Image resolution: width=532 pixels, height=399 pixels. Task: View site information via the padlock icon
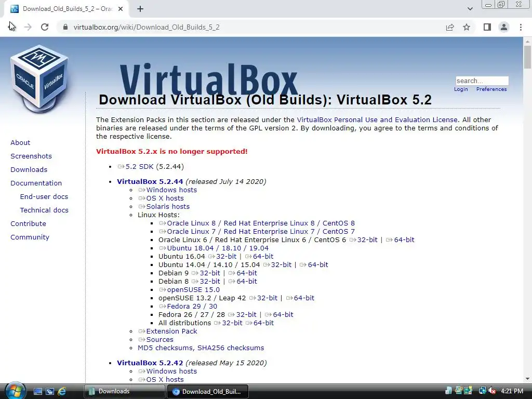click(x=65, y=27)
